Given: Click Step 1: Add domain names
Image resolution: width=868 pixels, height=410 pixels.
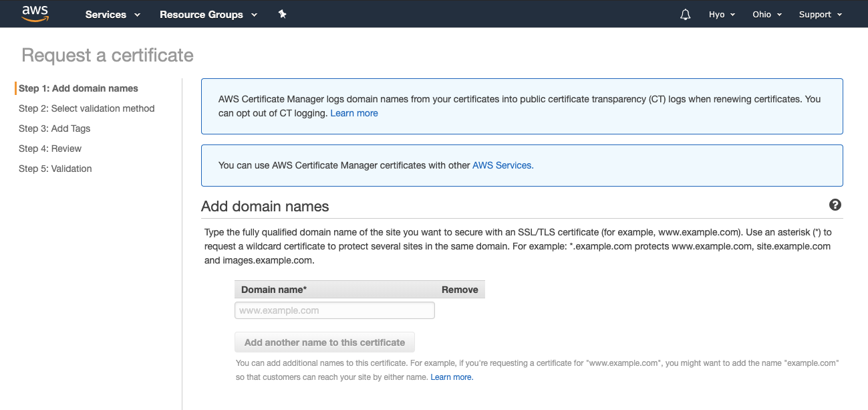Looking at the screenshot, I should pos(78,88).
